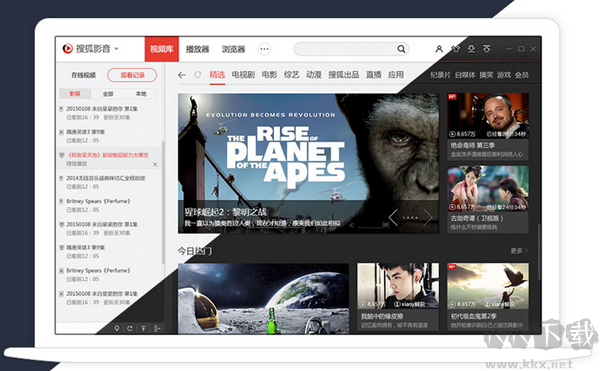
Task: Click the main content vertical scrollbar
Action: click(538, 251)
